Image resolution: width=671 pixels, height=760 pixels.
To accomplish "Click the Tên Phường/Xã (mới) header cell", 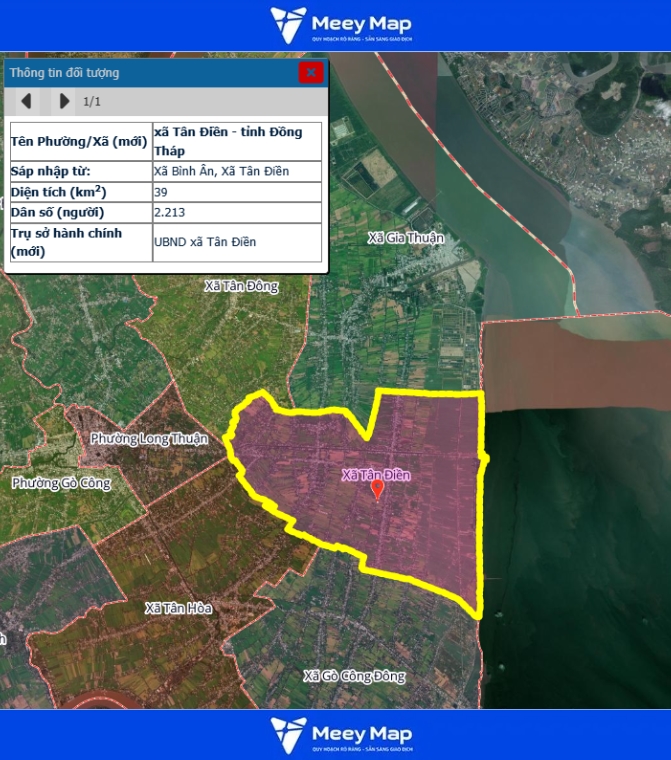I will pyautogui.click(x=79, y=141).
